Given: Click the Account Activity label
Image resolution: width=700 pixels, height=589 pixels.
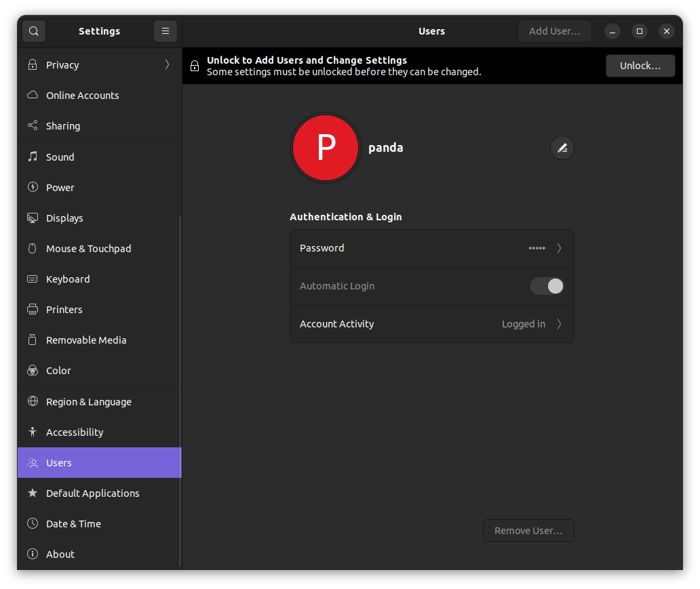Looking at the screenshot, I should click(337, 324).
